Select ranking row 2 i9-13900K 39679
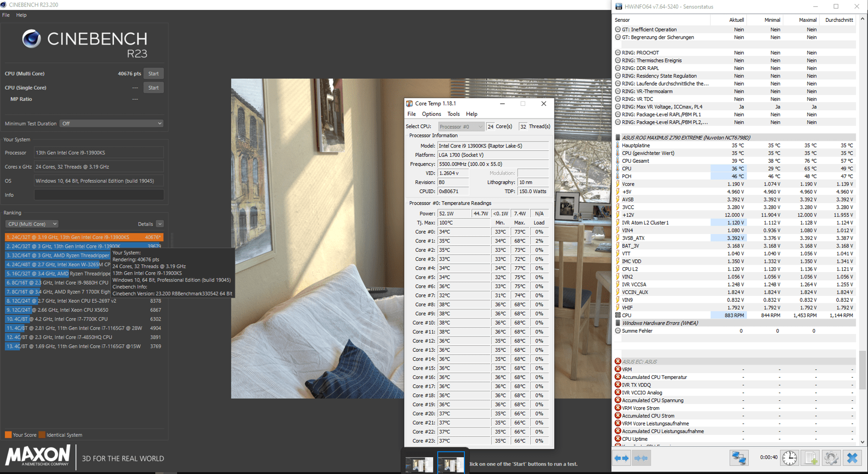The height and width of the screenshot is (474, 868). coord(84,246)
